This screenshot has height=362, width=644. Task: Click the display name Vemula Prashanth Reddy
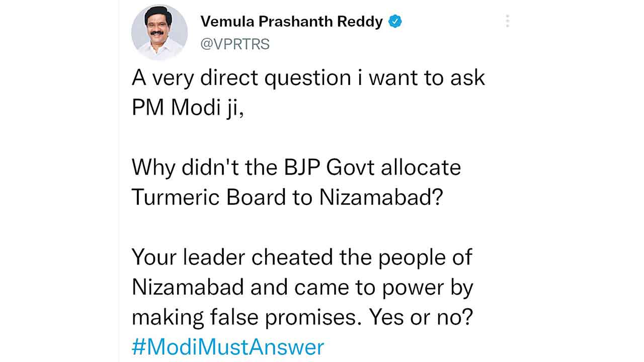[x=291, y=22]
